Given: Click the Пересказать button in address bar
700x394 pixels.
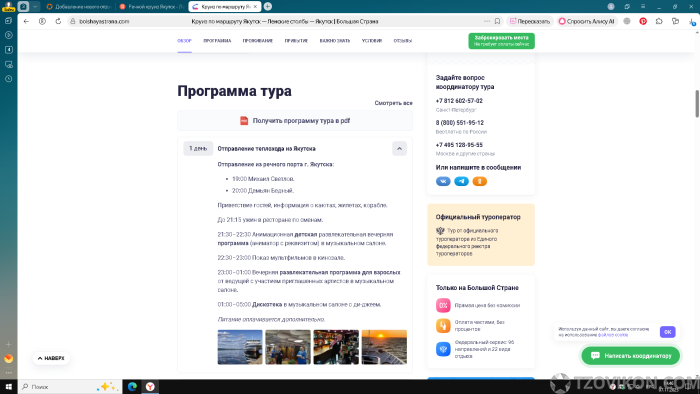Looking at the screenshot, I should (530, 21).
